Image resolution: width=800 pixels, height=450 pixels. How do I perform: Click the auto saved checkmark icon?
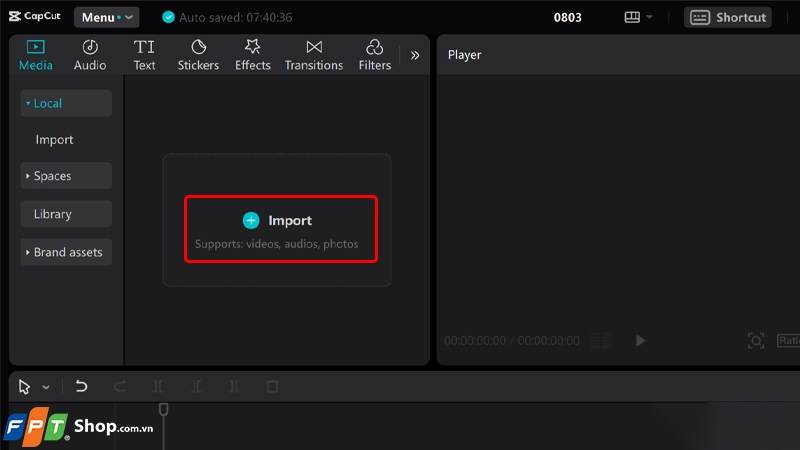(168, 17)
